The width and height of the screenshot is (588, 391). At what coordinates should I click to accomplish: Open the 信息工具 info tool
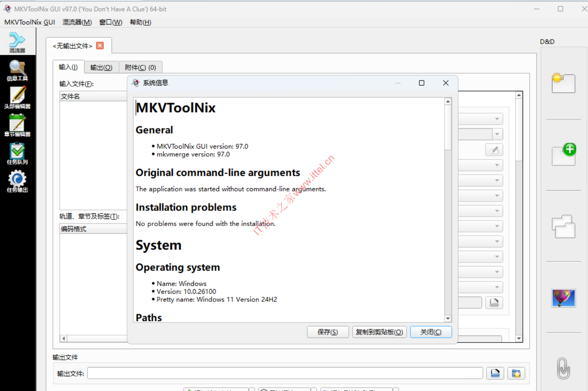(x=17, y=70)
